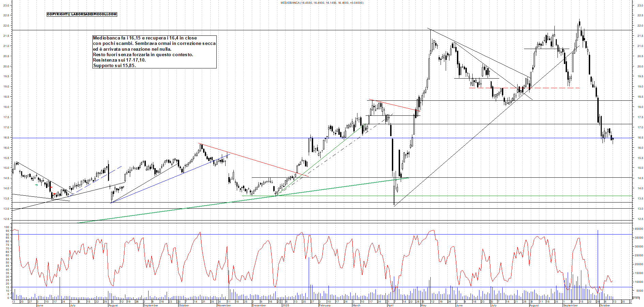The height and width of the screenshot is (307, 644).
Task: Click the 'Supporto sui 15,85' annotation line
Action: pos(114,66)
